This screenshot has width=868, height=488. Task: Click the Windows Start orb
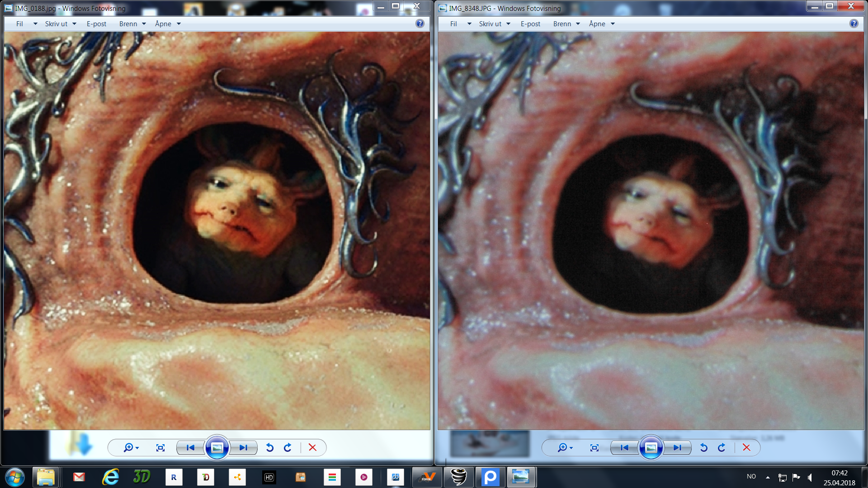pos(14,477)
